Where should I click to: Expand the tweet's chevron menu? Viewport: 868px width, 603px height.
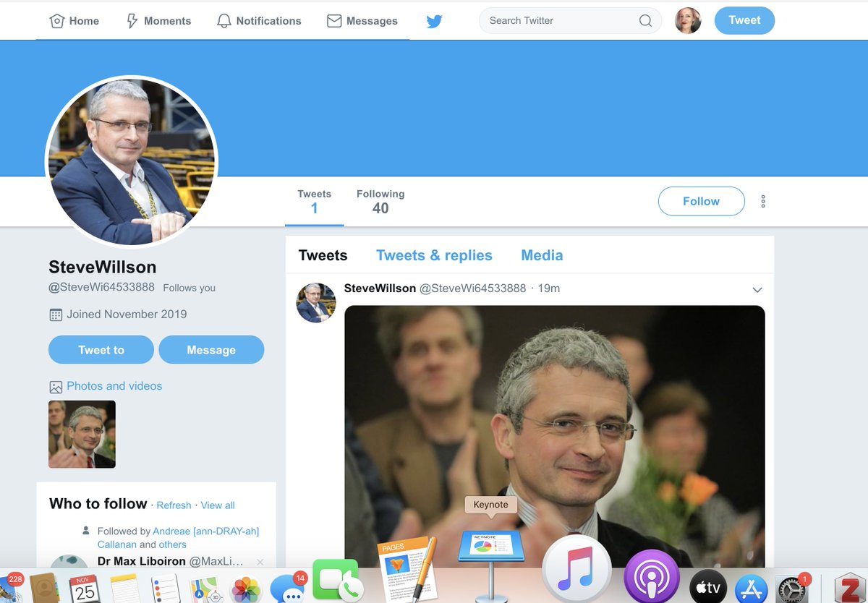[757, 289]
